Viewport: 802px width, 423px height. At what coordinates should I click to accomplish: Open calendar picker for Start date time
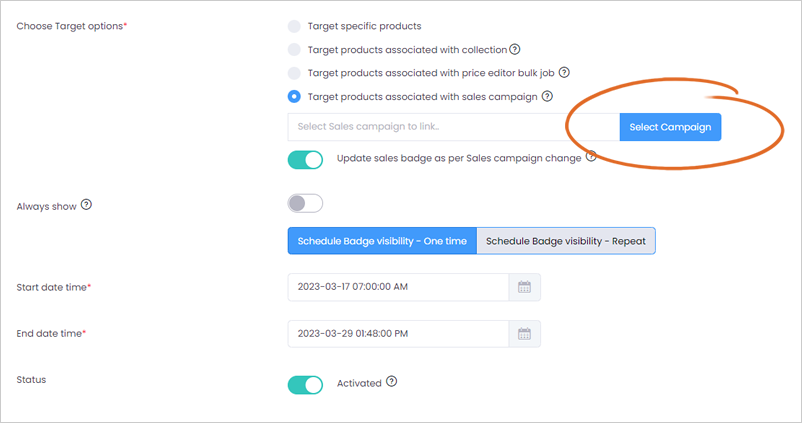point(525,287)
